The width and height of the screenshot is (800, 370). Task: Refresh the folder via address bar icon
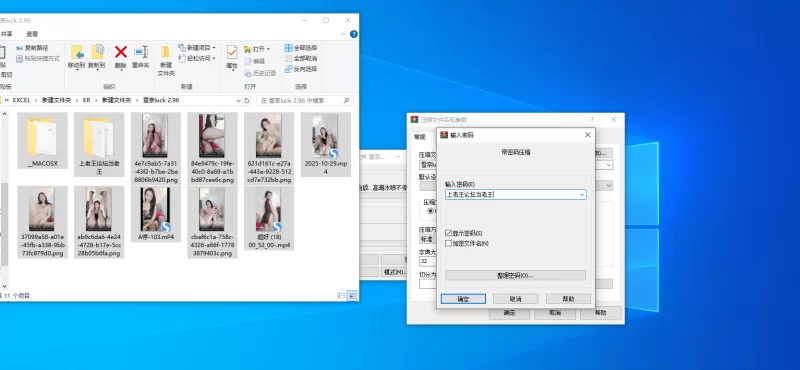[x=247, y=101]
